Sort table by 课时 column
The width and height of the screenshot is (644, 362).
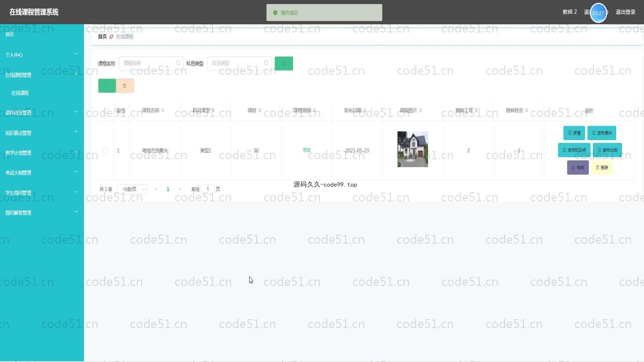click(260, 110)
